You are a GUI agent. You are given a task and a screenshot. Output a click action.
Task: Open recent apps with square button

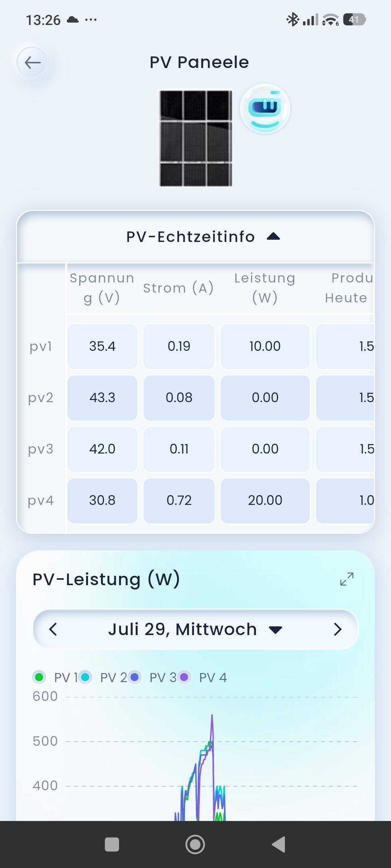coord(112,844)
